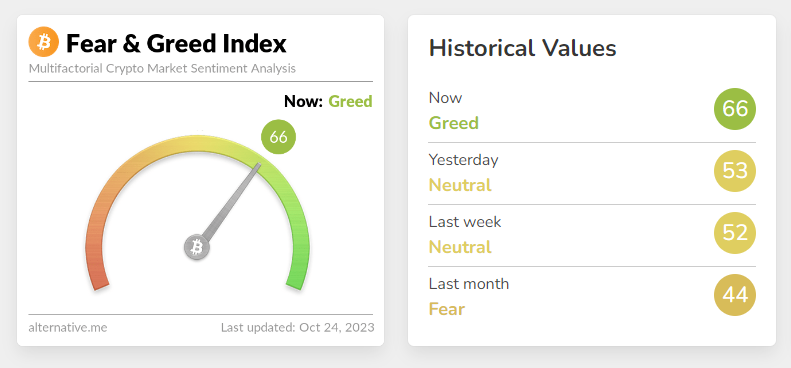Click the Last month Fear label
This screenshot has height=368, width=791.
click(x=447, y=309)
